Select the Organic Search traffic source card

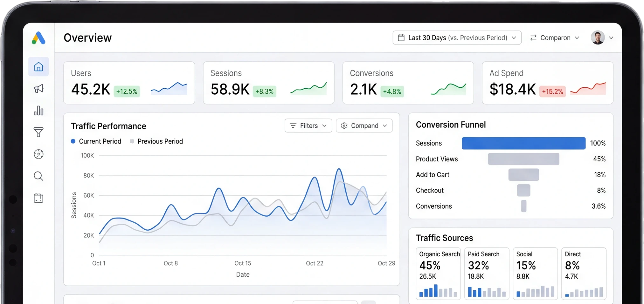click(x=438, y=274)
